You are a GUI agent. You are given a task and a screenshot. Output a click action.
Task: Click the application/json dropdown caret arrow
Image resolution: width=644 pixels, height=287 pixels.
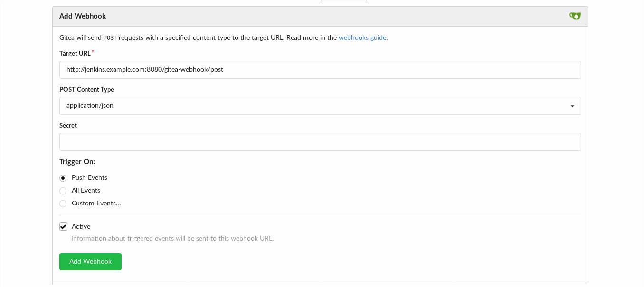[x=572, y=106]
